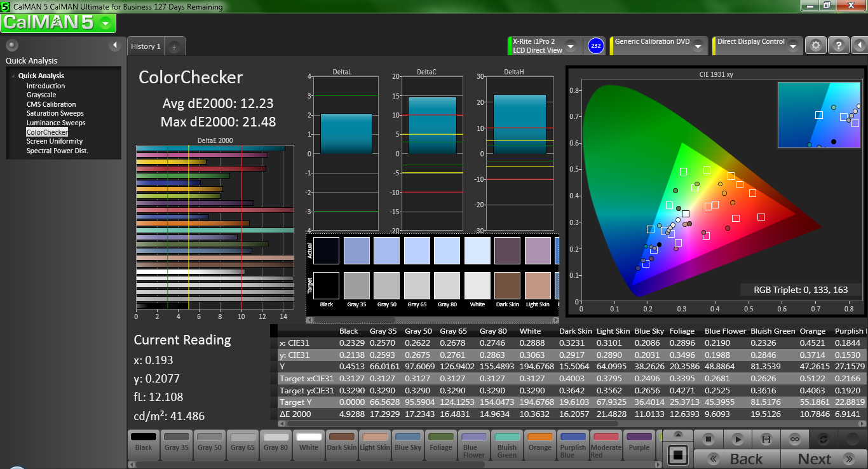Open the Direct Display Control dropdown
This screenshot has width=868, height=469.
pyautogui.click(x=793, y=46)
